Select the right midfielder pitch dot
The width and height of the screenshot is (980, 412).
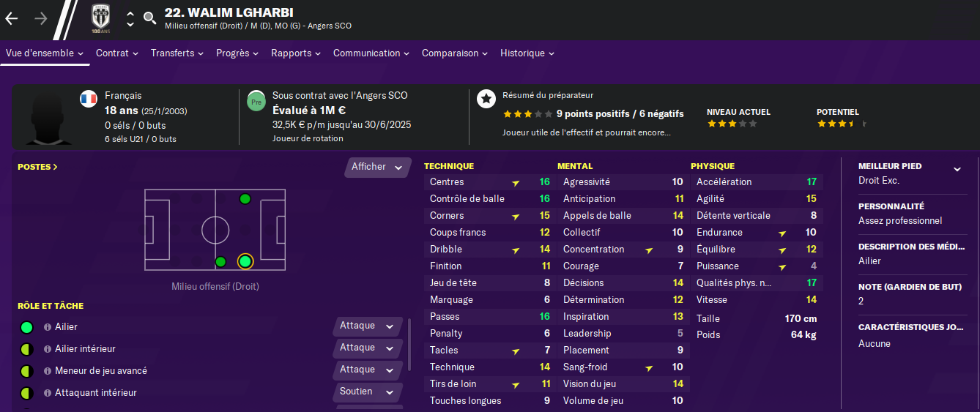click(x=220, y=261)
